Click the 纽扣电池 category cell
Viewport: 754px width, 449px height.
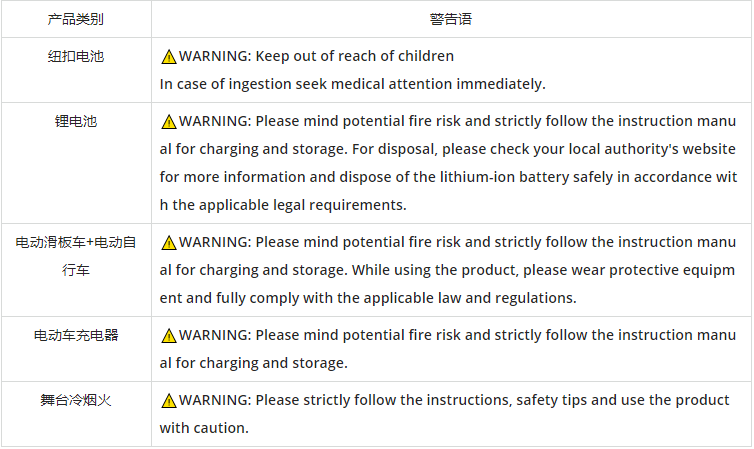click(76, 70)
